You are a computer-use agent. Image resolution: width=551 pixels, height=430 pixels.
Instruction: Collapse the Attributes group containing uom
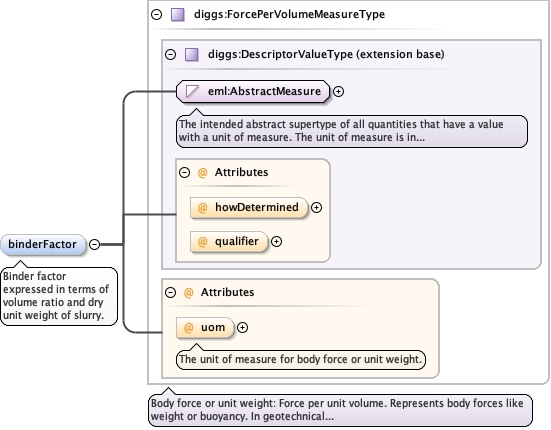click(x=170, y=292)
